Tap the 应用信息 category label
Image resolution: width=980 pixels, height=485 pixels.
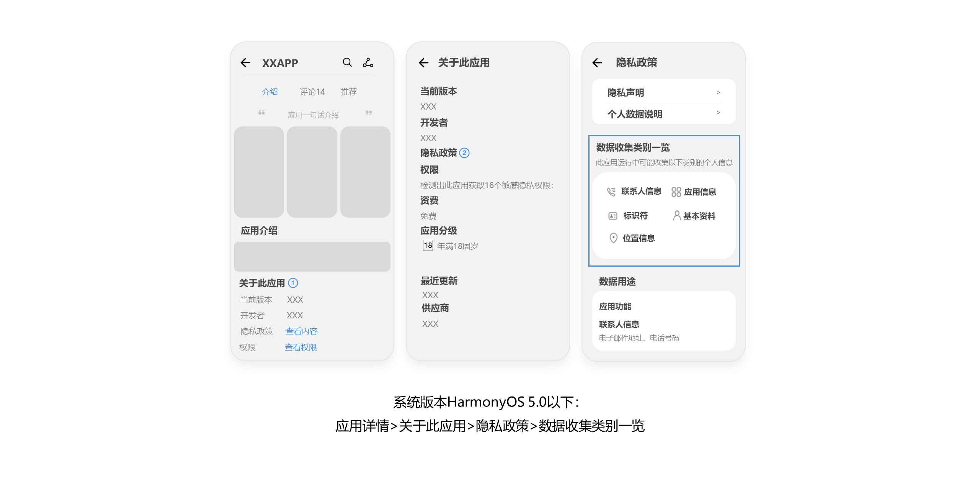point(700,192)
